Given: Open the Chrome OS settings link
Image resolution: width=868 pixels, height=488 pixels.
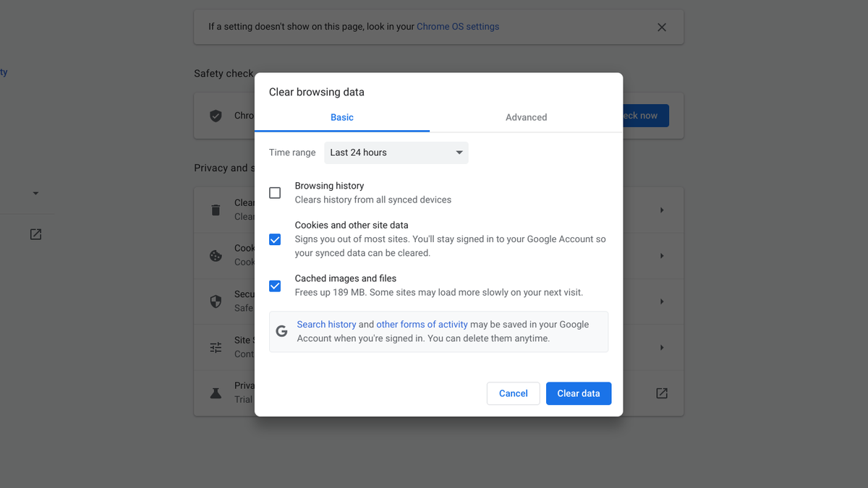Looking at the screenshot, I should 457,26.
